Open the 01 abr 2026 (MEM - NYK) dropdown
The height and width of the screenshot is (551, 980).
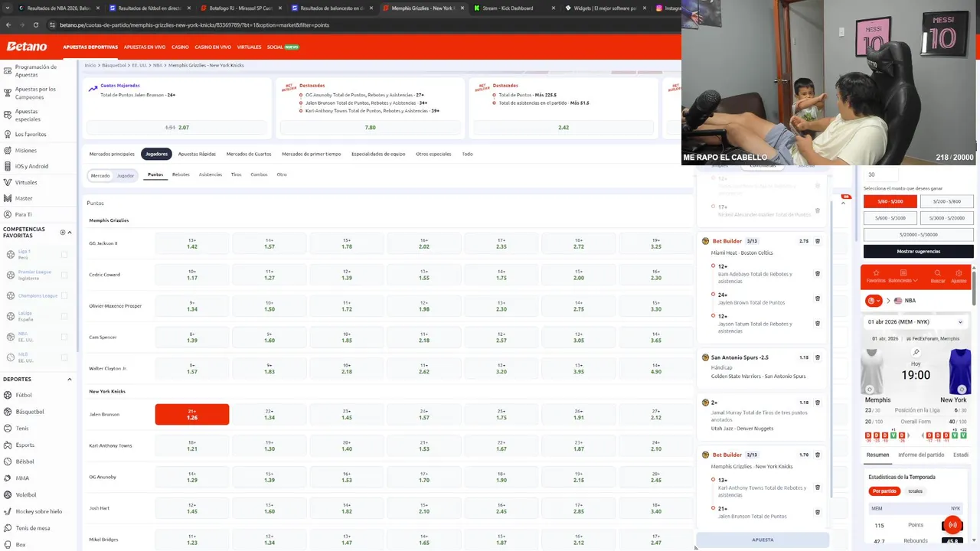[916, 322]
